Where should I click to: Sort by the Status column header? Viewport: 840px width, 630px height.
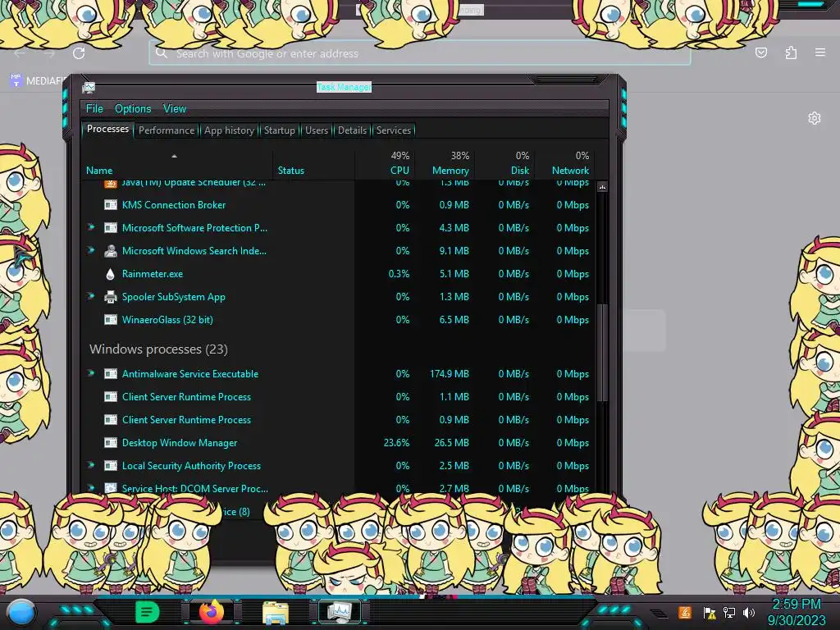point(291,171)
